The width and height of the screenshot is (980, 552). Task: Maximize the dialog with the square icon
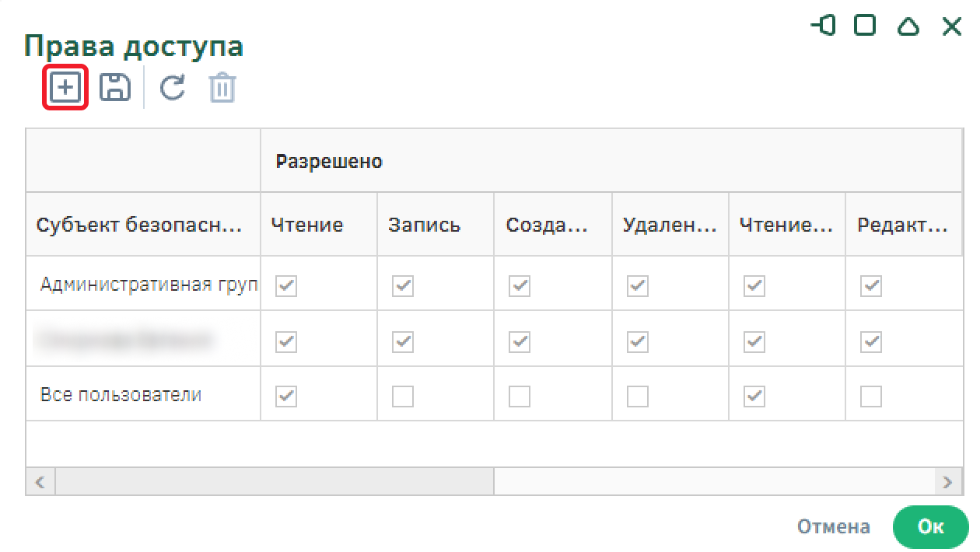[x=865, y=26]
